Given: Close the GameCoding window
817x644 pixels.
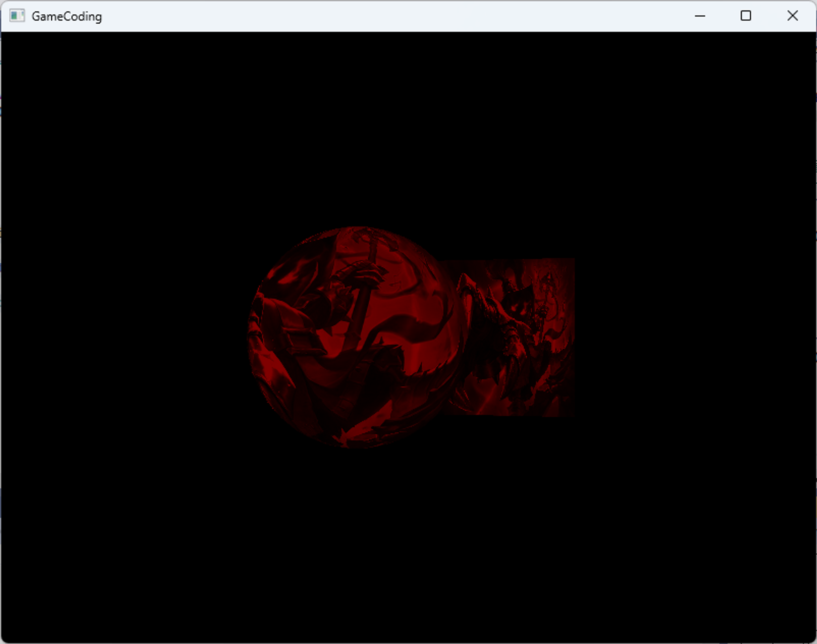Looking at the screenshot, I should (792, 16).
